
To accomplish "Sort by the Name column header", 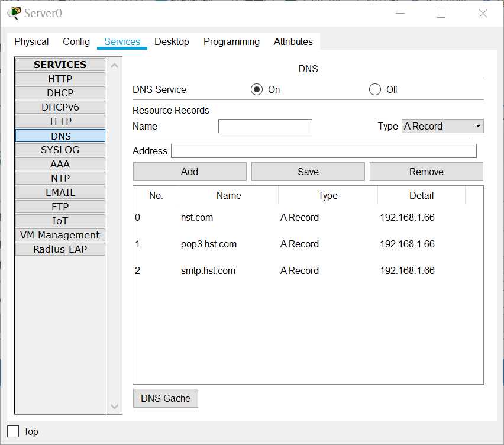I will coord(228,195).
